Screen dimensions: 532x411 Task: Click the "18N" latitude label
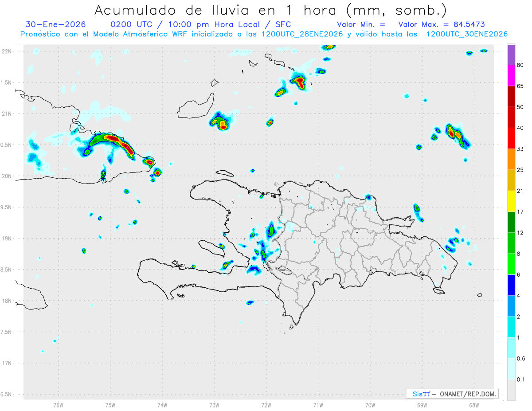(x=7, y=301)
